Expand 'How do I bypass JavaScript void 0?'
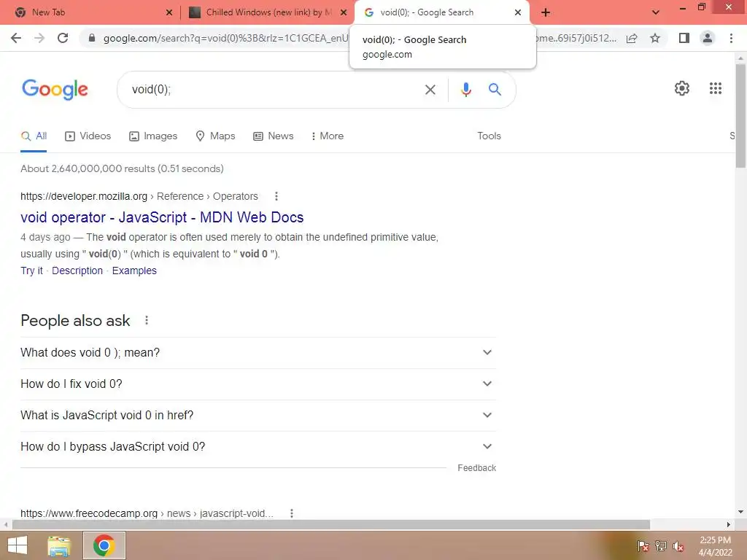Viewport: 747px width, 560px height. tap(258, 447)
